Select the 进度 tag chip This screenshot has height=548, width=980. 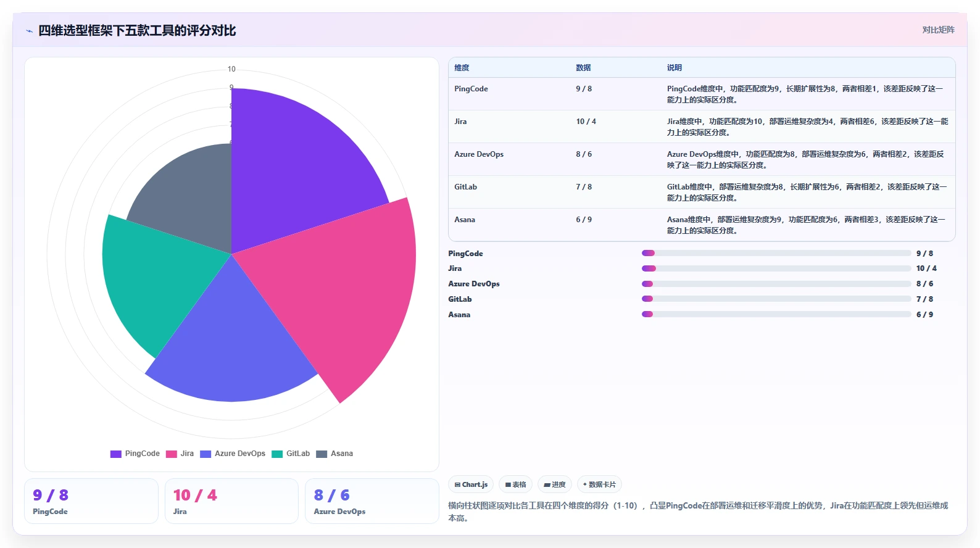click(555, 484)
